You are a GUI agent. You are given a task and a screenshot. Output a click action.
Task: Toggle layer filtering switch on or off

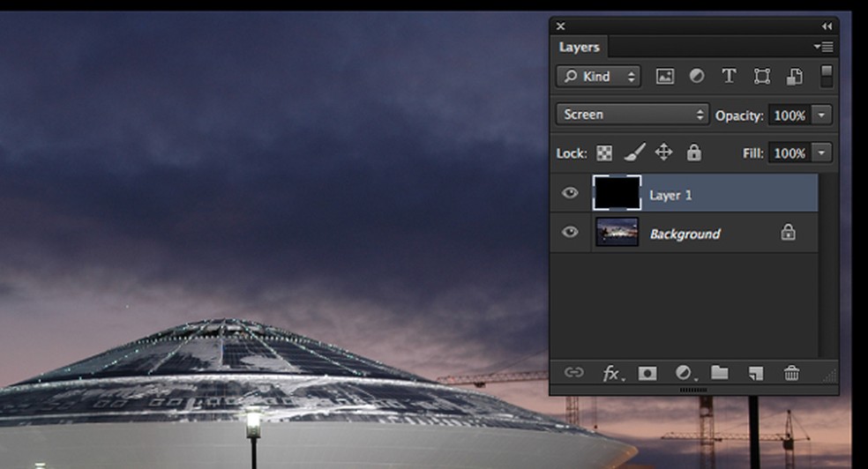pos(826,77)
